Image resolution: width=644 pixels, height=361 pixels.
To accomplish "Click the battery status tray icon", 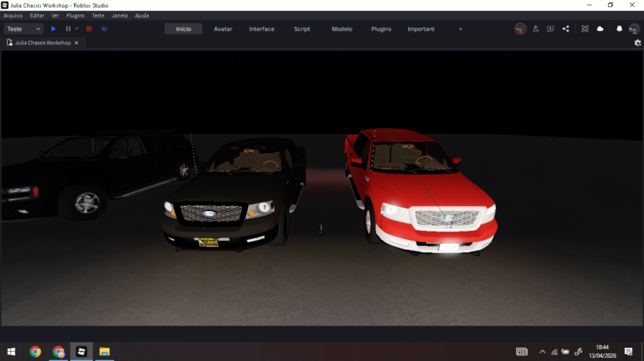I will [x=565, y=351].
